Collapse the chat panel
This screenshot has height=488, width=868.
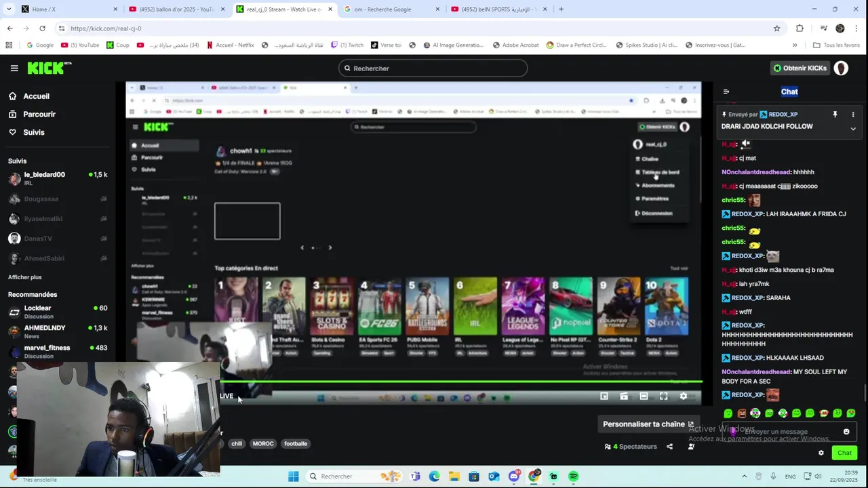[x=726, y=91]
